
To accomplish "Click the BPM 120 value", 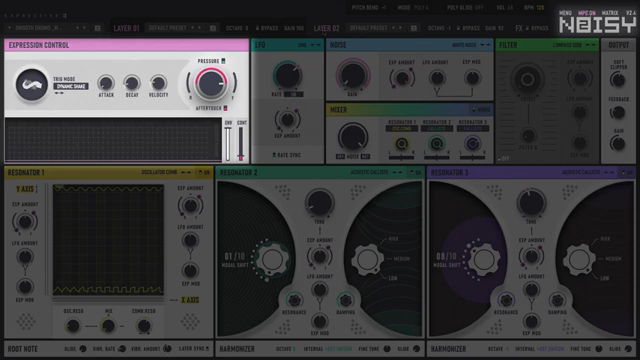I will [x=540, y=8].
